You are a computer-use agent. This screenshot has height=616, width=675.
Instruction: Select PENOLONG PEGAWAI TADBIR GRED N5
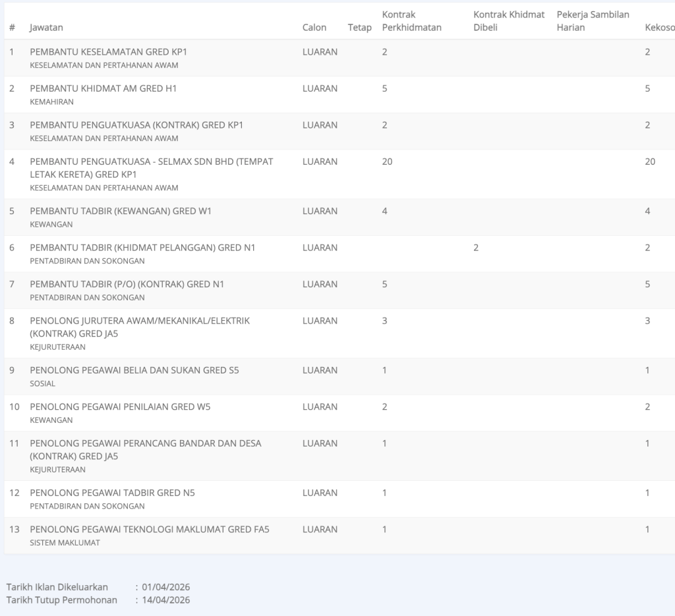click(112, 493)
